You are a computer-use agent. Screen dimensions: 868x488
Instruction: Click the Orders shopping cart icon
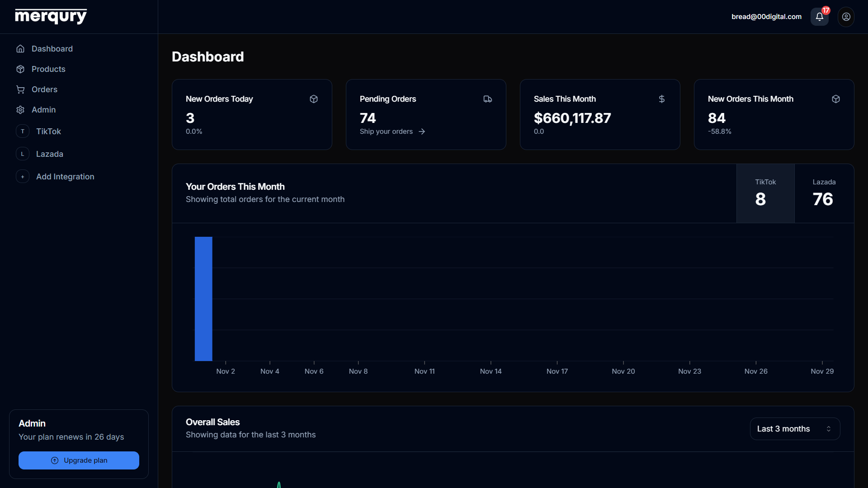[x=20, y=89]
